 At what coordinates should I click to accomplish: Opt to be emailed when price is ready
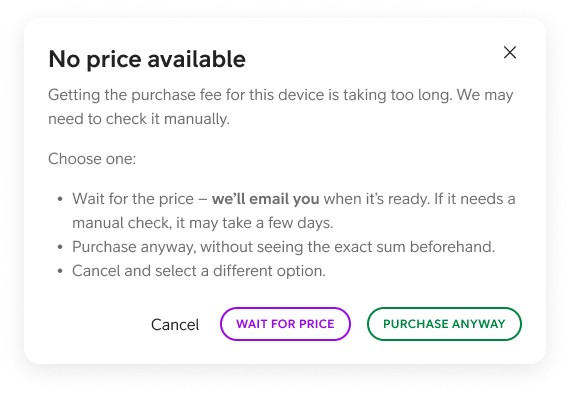click(285, 324)
